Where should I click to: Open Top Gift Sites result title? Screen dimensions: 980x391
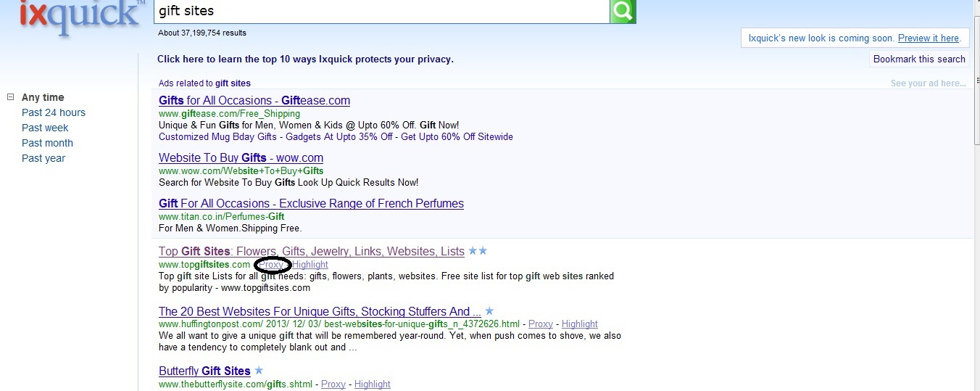312,252
